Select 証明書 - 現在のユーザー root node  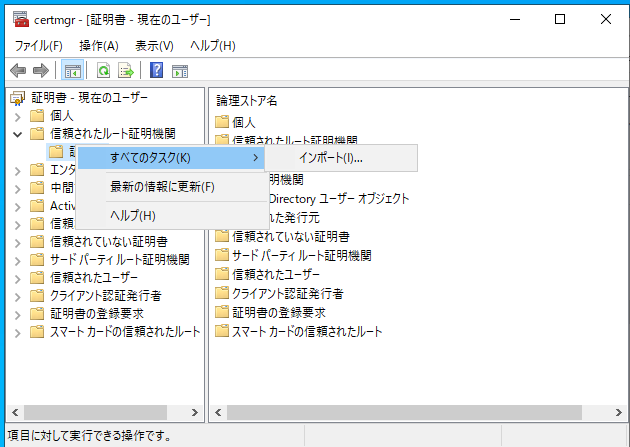[x=89, y=98]
